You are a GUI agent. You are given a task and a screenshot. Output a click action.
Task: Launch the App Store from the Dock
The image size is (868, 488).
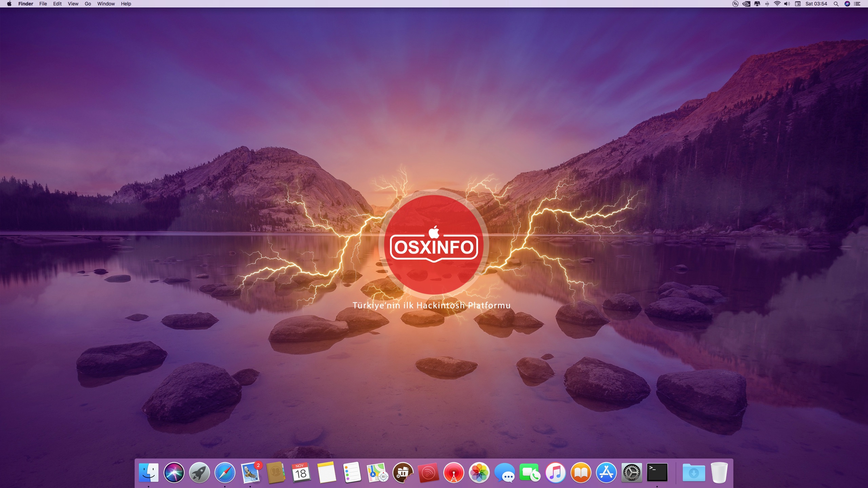pyautogui.click(x=606, y=472)
